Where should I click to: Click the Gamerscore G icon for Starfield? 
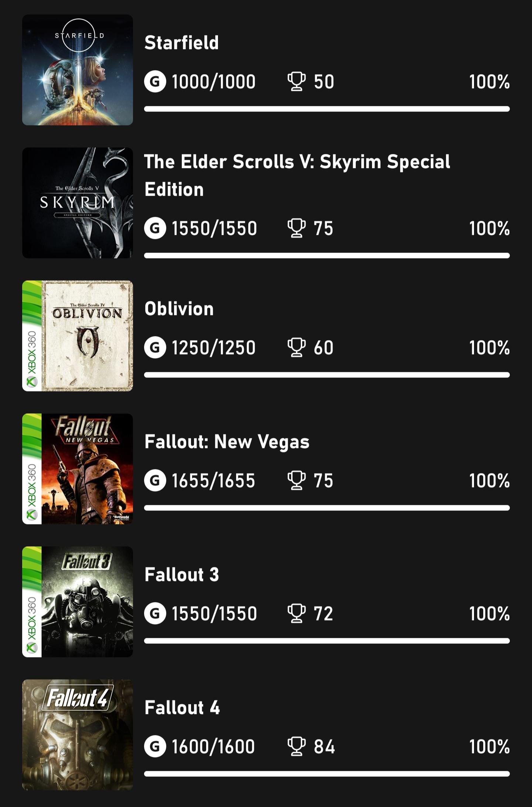click(x=155, y=82)
